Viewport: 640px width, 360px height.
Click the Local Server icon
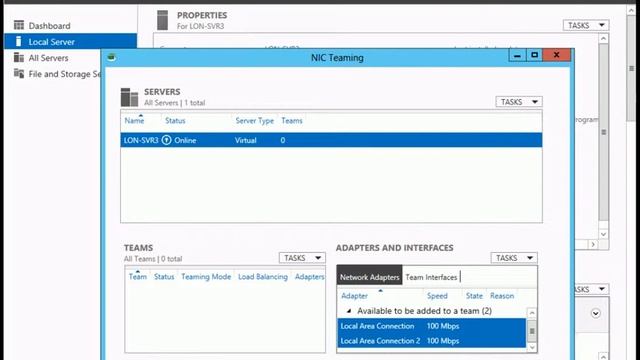tap(18, 41)
